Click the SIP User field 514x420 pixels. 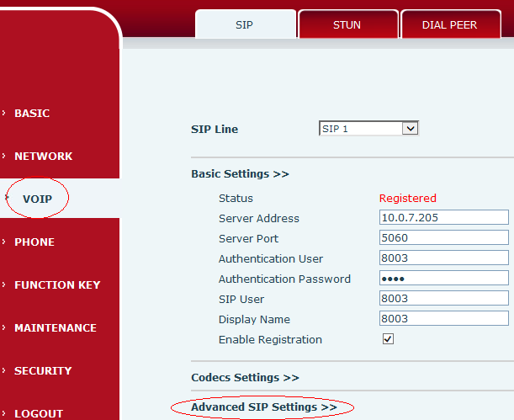[x=444, y=298]
